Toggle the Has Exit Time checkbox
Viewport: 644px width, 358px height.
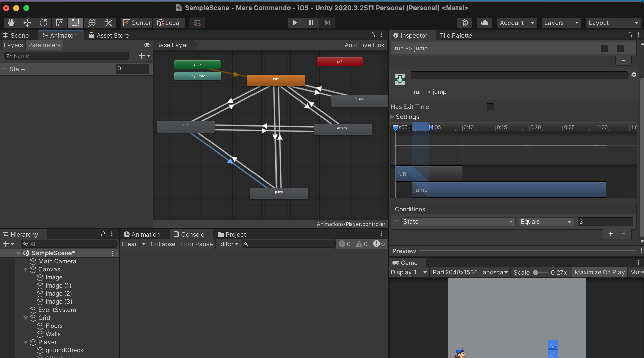(x=490, y=107)
